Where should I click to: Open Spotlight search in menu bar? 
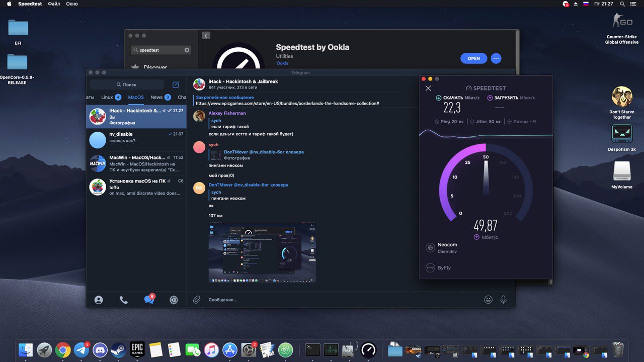click(x=622, y=4)
